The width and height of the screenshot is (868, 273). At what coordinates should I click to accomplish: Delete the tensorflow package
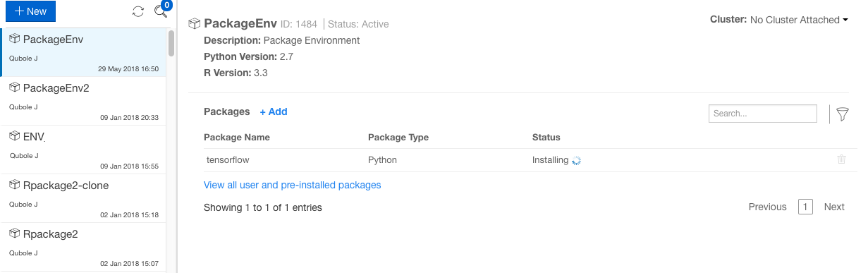pos(841,159)
